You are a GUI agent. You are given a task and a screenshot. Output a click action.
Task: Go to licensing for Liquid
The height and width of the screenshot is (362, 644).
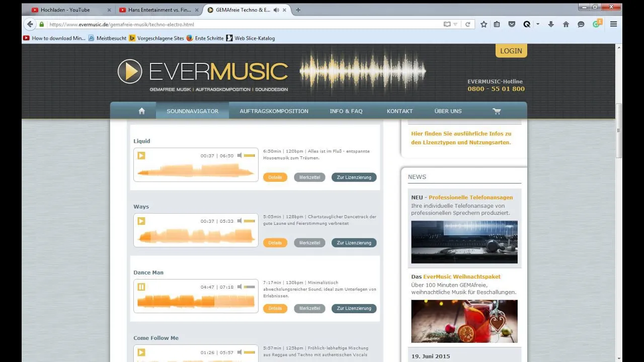click(x=354, y=177)
